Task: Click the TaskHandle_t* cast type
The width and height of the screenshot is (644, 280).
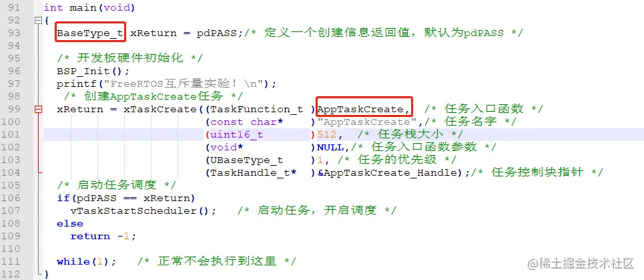Action: (x=253, y=172)
